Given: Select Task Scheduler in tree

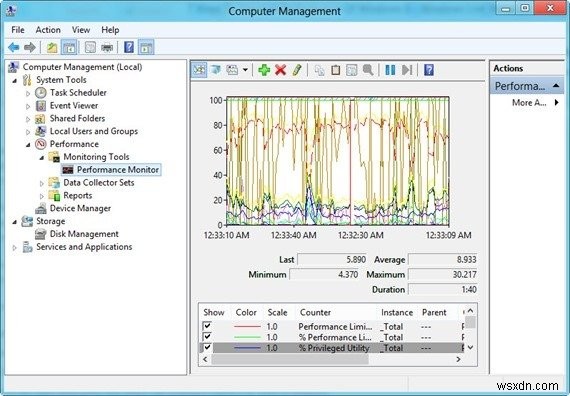Looking at the screenshot, I should point(78,93).
